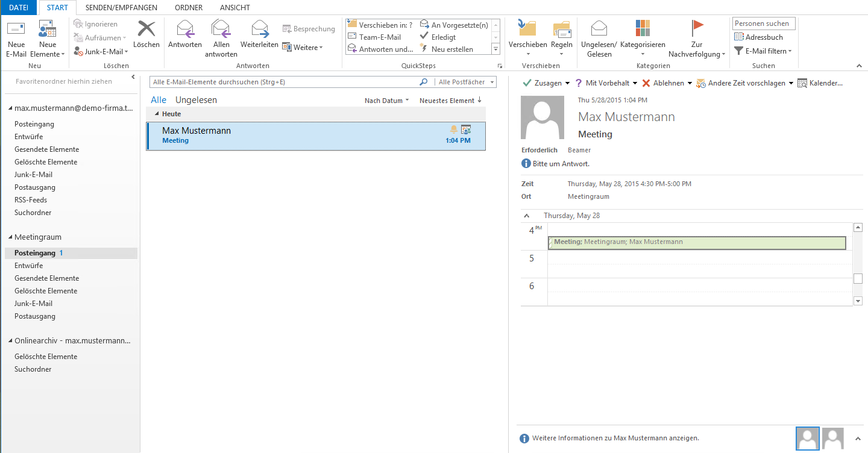Switch to the START ribbon tab
The width and height of the screenshot is (868, 453).
tap(58, 8)
